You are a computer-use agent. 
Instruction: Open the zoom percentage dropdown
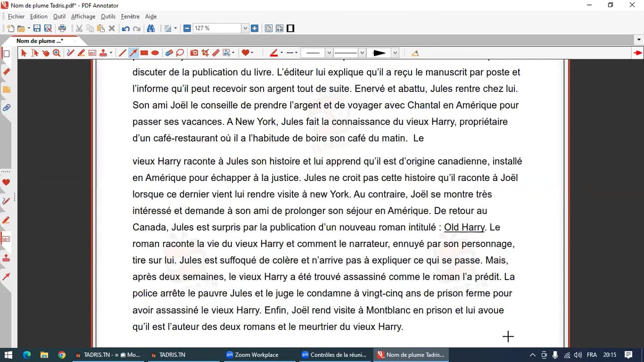pyautogui.click(x=246, y=28)
